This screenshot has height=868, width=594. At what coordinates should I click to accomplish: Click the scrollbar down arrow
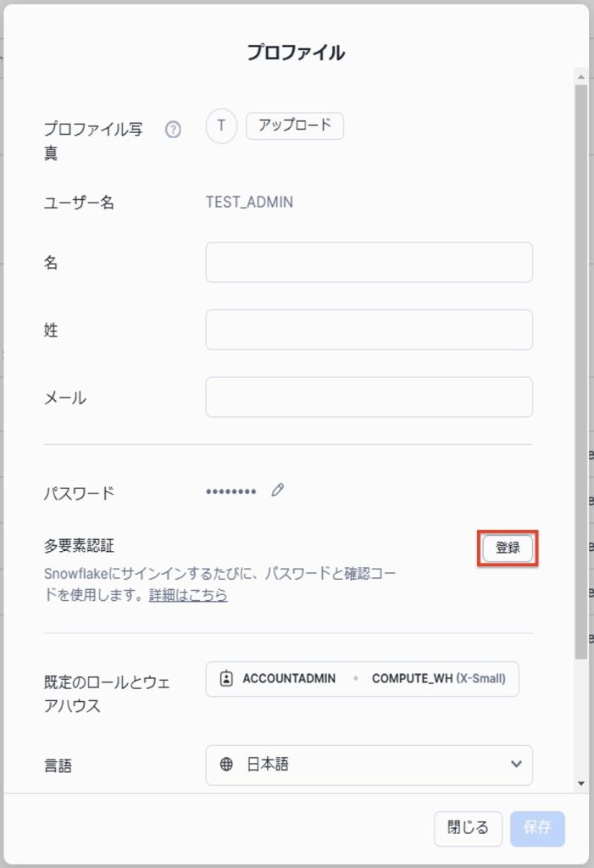coord(580,784)
